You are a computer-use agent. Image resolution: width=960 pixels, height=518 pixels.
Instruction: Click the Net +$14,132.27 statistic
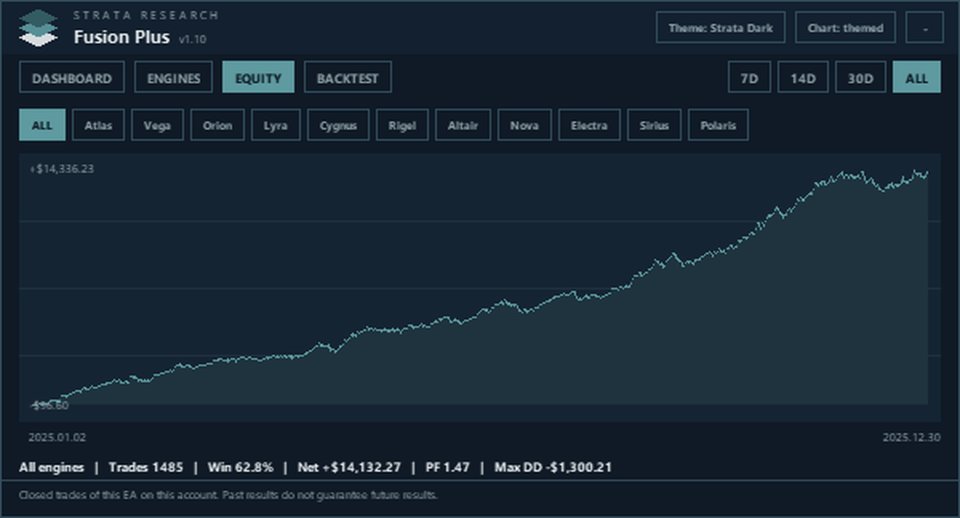click(349, 467)
